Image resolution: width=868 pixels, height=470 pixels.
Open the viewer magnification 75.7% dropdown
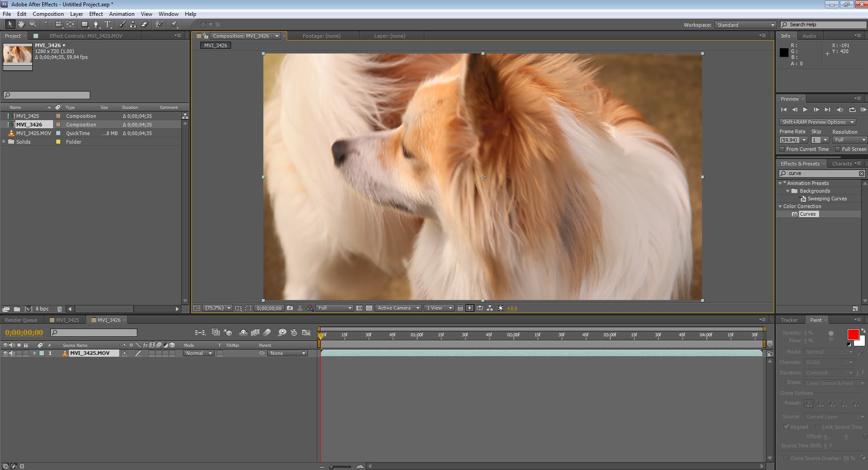click(x=217, y=308)
